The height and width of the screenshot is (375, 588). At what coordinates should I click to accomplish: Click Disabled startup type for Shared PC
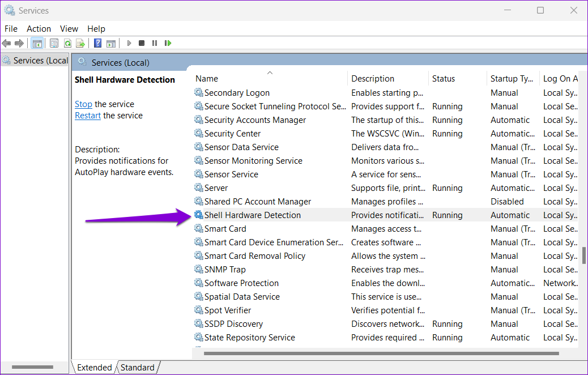(507, 201)
